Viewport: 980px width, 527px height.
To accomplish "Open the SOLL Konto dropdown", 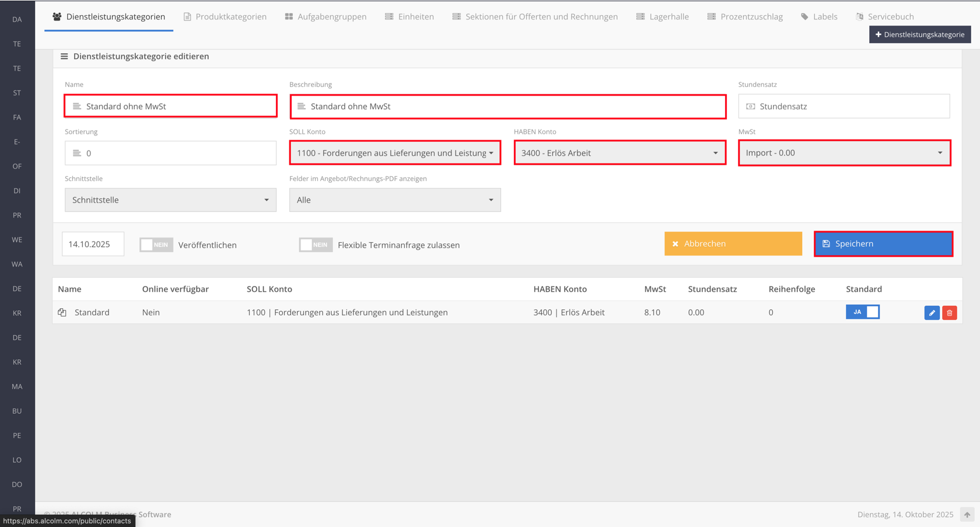I will (395, 153).
